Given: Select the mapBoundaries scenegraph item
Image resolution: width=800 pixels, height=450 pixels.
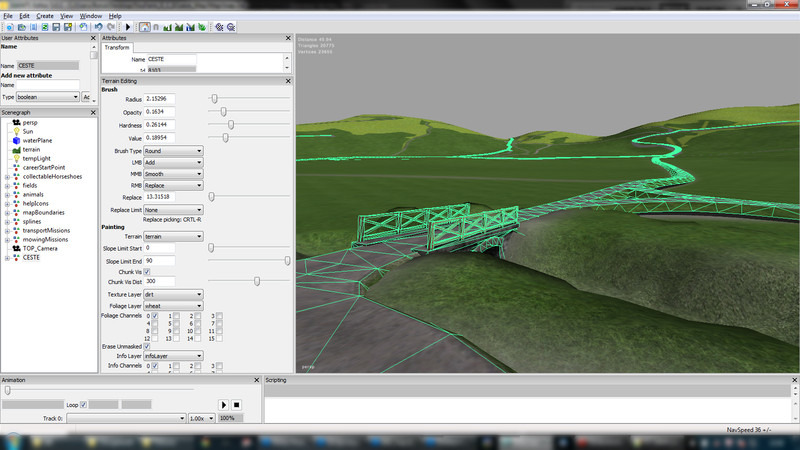Looking at the screenshot, I should [43, 213].
